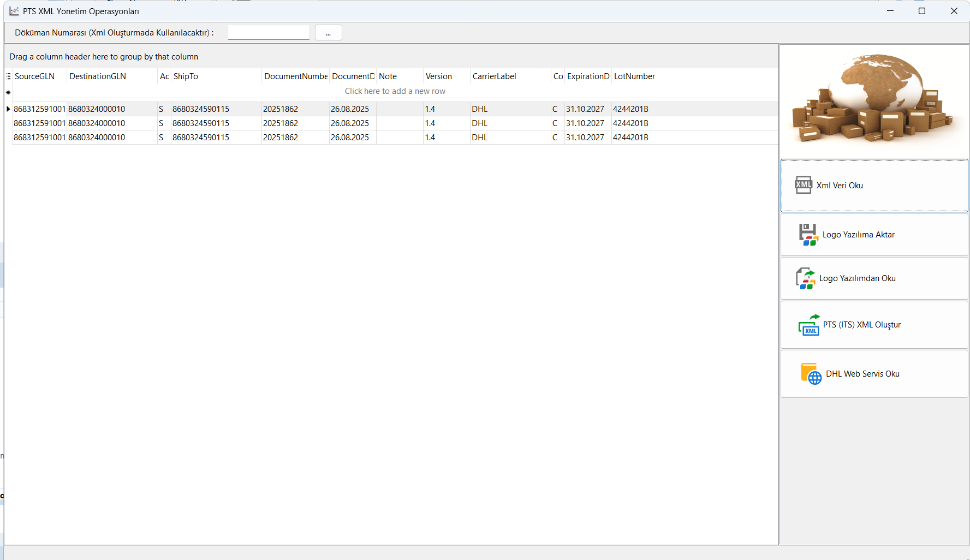Open the column chooser icon left of SourceGLN
This screenshot has height=560, width=970.
point(8,76)
